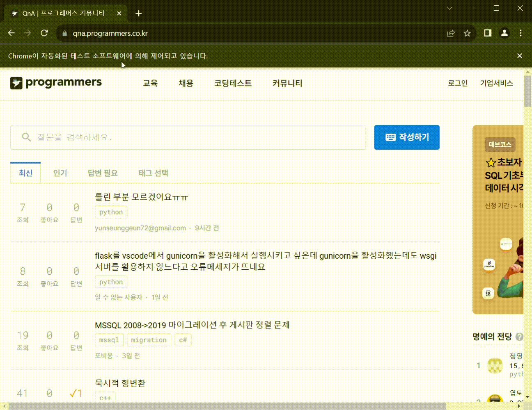
Task: Switch to the 최신 tab
Action: coord(25,173)
